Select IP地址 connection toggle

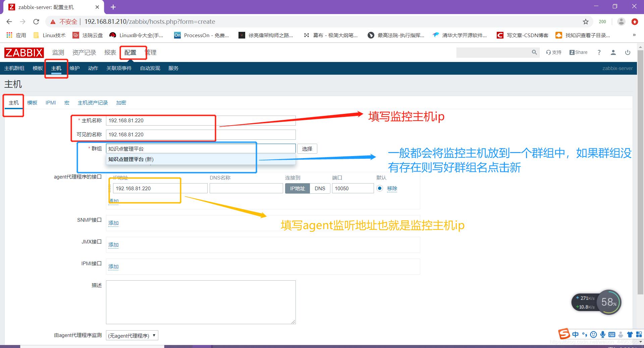[298, 188]
